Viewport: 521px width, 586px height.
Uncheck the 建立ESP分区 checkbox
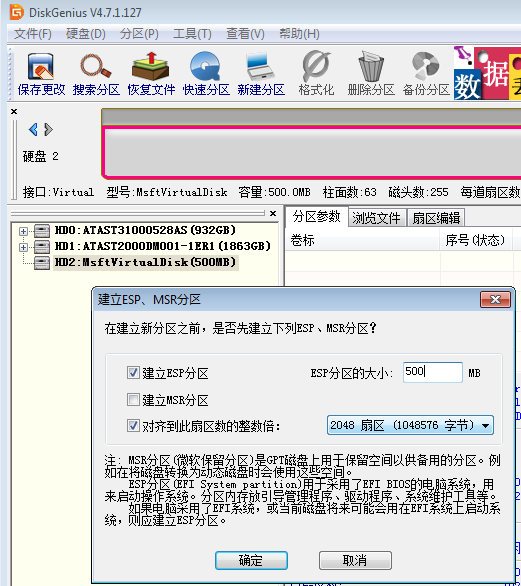pyautogui.click(x=133, y=373)
